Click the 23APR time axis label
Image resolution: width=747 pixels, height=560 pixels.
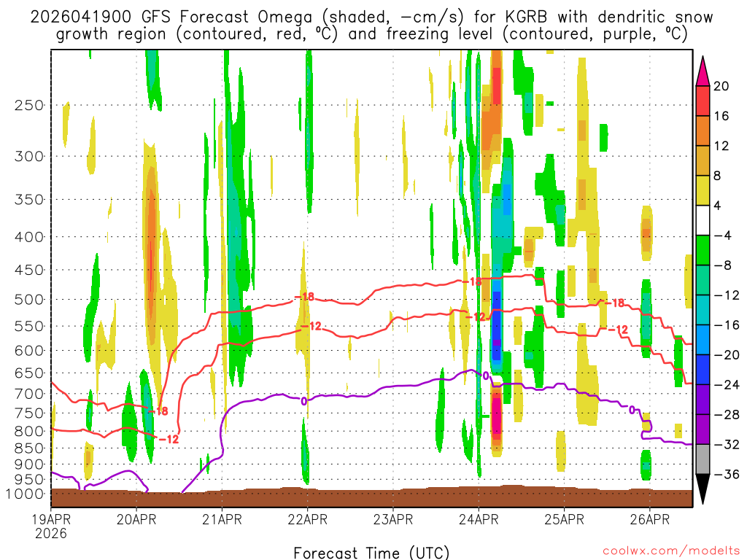click(393, 519)
